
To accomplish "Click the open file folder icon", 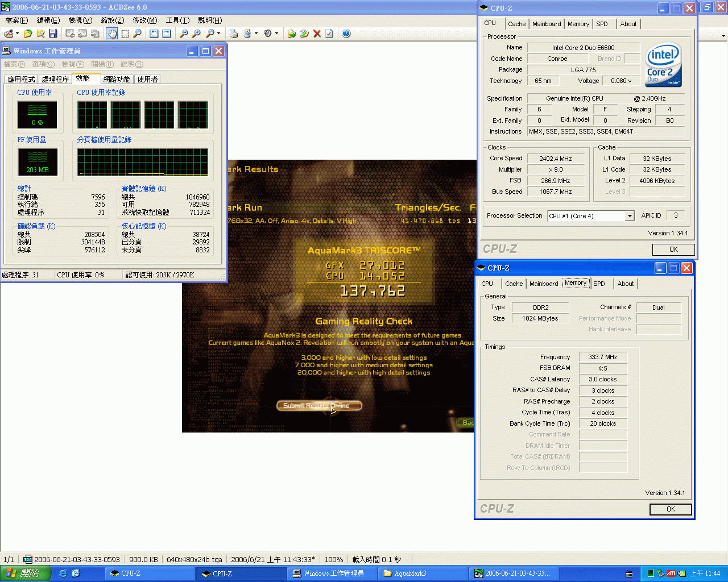I will click(28, 34).
